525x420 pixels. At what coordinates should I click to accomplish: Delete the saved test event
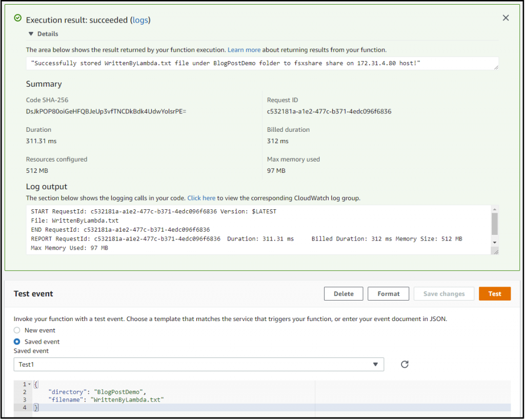[x=344, y=293]
